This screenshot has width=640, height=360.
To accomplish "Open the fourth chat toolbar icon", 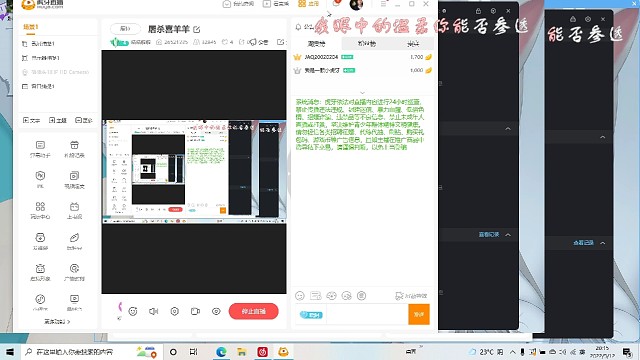I will [347, 296].
